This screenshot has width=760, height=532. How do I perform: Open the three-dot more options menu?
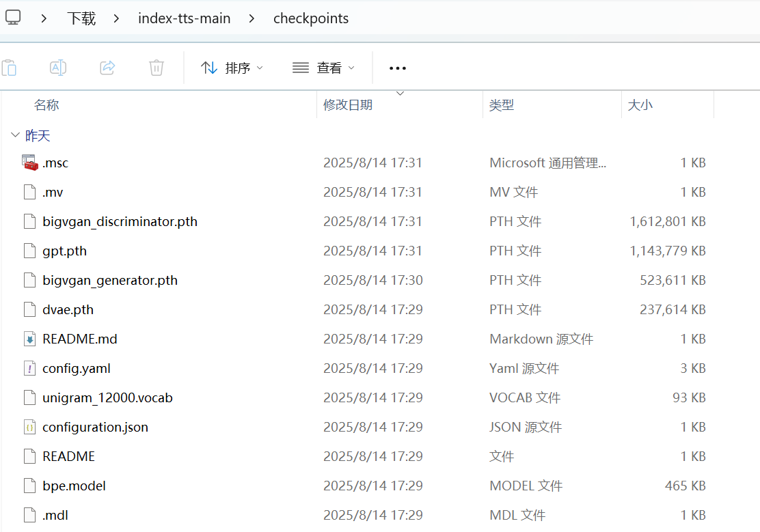point(397,68)
